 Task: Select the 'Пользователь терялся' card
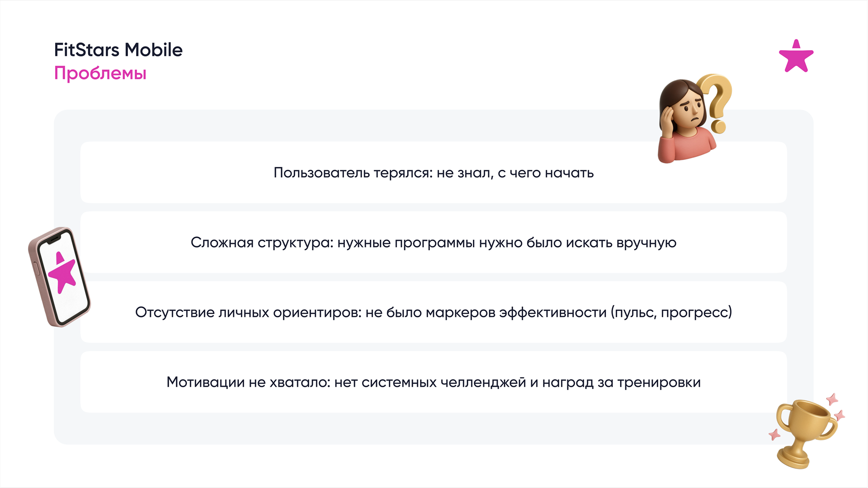click(433, 173)
